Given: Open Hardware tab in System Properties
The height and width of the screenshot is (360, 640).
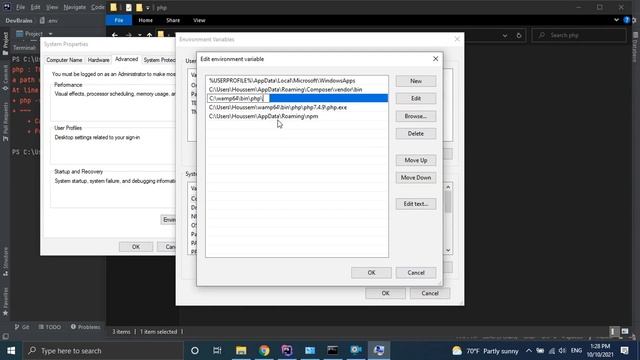Looking at the screenshot, I should (98, 60).
